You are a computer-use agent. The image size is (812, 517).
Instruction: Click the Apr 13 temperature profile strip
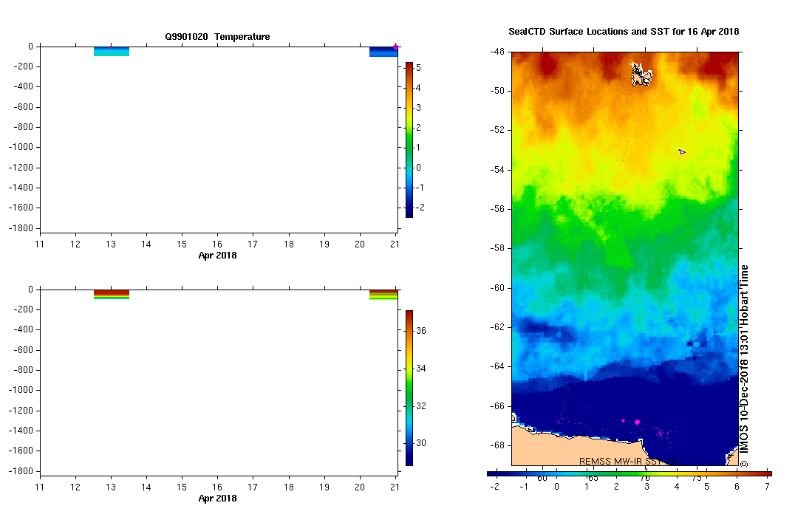112,51
